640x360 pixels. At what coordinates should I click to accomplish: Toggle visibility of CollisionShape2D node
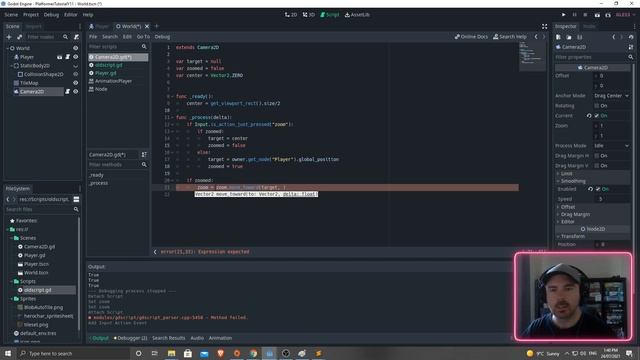(76, 74)
